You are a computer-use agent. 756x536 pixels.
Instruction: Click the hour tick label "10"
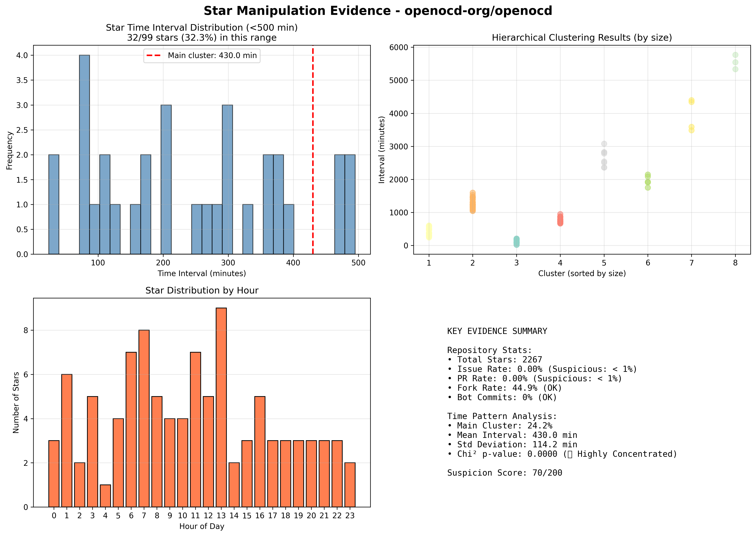coord(182,516)
